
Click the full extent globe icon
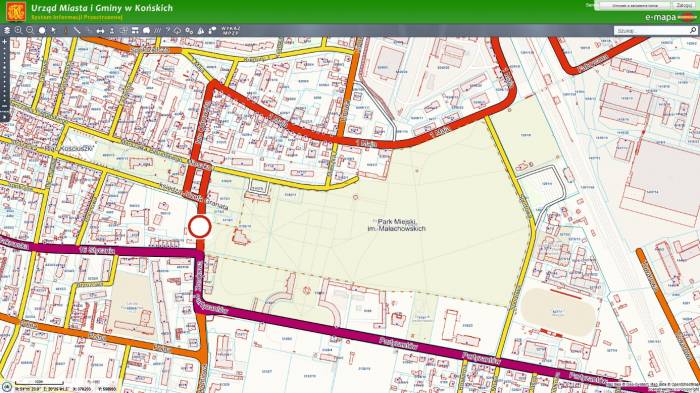[x=42, y=30]
